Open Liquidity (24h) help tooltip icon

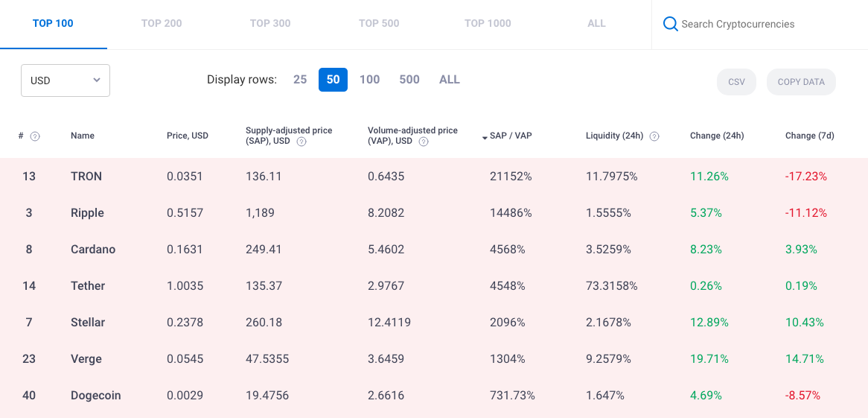654,136
